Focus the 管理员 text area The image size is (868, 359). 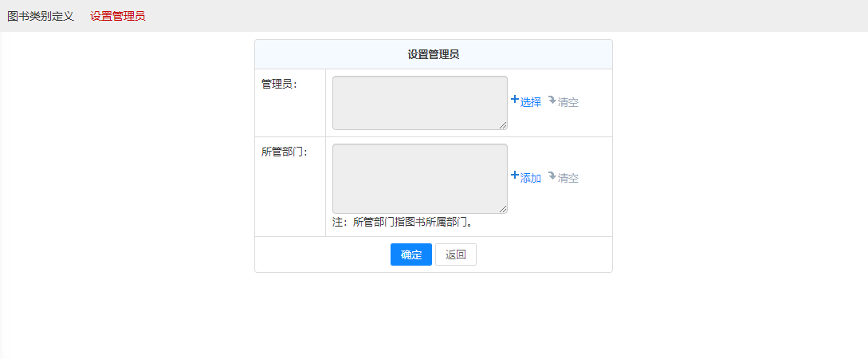click(419, 102)
